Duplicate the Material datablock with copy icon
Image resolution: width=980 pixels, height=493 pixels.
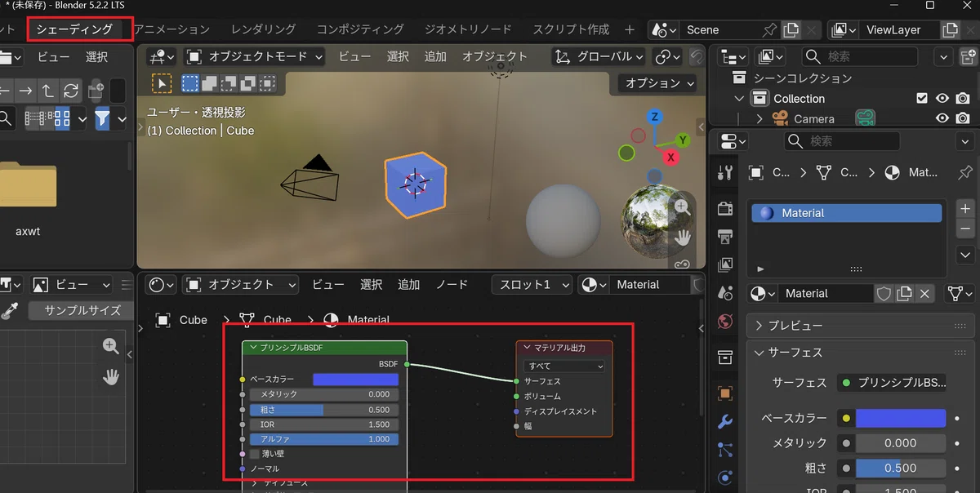click(904, 294)
